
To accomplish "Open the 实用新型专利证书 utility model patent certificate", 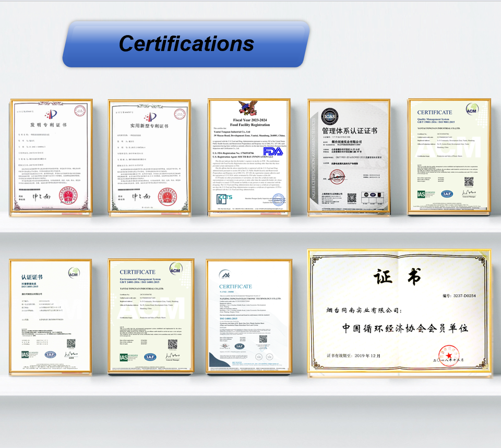I will [x=150, y=156].
